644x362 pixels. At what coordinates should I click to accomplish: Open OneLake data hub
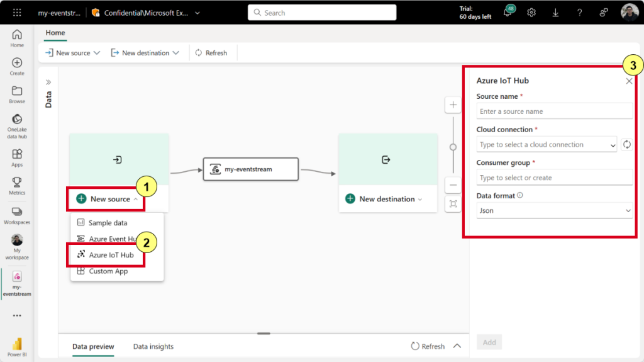pos(17,127)
